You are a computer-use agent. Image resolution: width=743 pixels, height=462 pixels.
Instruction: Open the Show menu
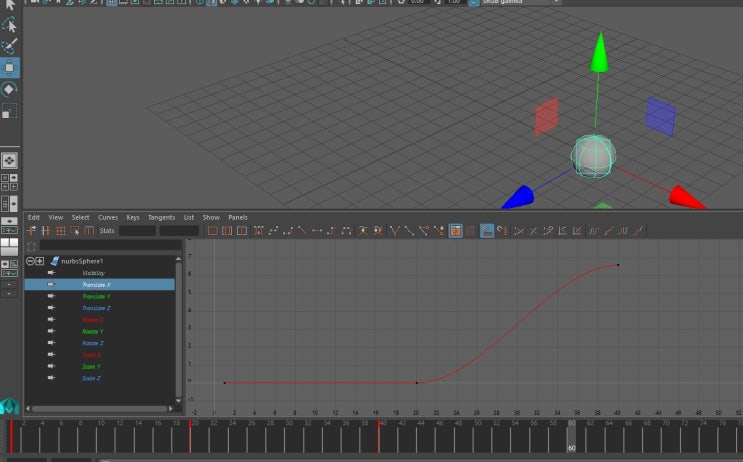(x=211, y=217)
